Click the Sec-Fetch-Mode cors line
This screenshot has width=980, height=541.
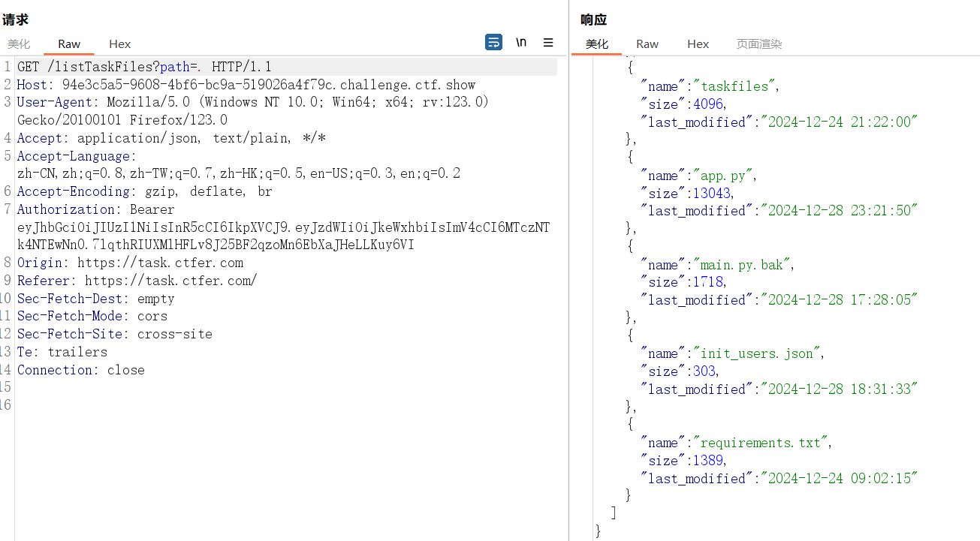[x=92, y=316]
